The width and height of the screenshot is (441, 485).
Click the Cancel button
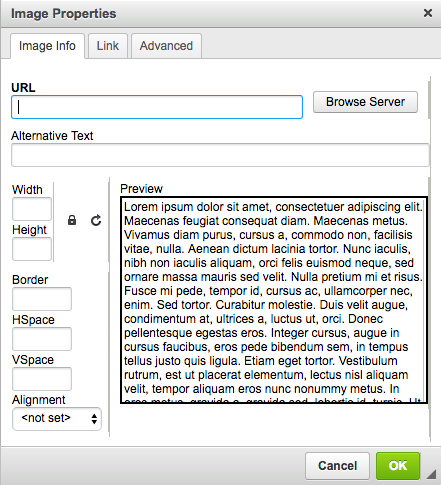[x=337, y=466]
